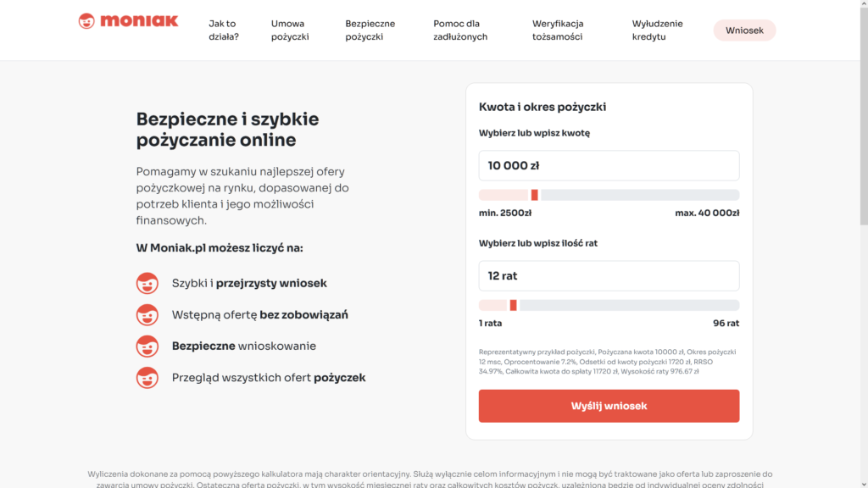Navigate to 'Wyłudzenie kredytu' page
This screenshot has width=868, height=488.
657,30
